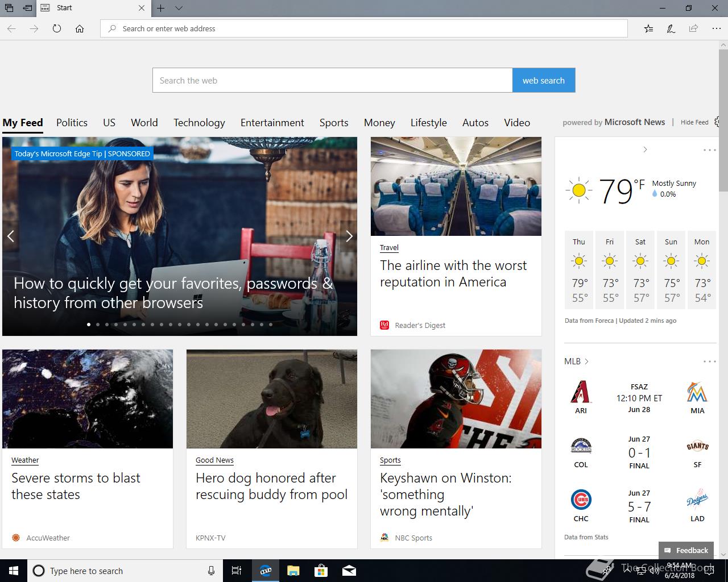Click the address bar field

point(364,28)
